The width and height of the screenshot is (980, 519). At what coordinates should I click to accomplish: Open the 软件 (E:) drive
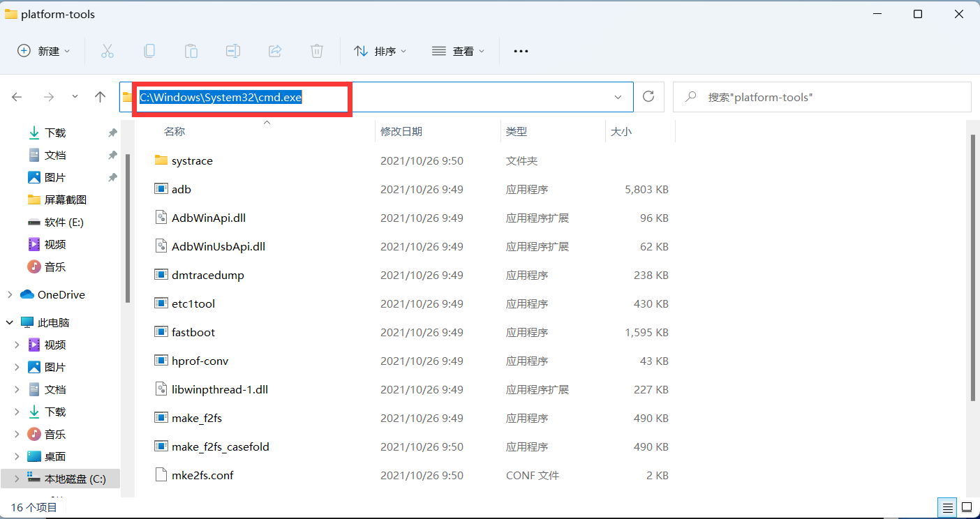(x=64, y=222)
